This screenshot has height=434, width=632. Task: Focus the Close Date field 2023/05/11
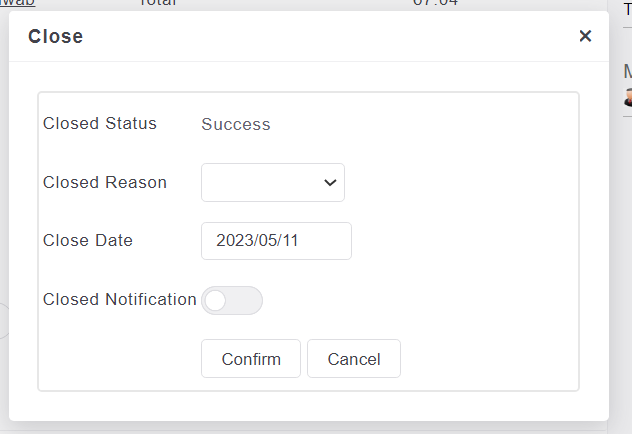pyautogui.click(x=276, y=241)
